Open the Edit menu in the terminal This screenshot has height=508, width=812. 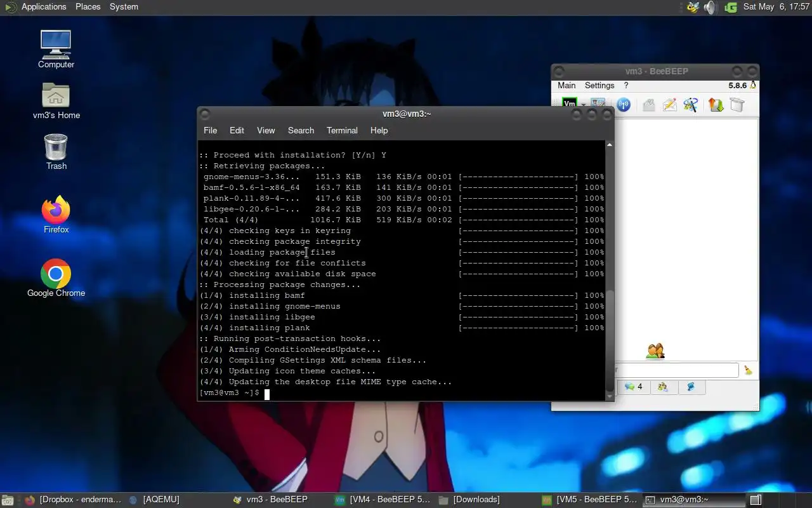coord(237,130)
